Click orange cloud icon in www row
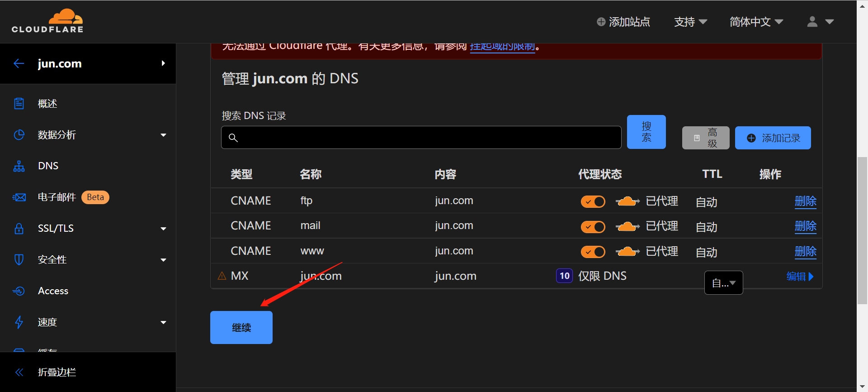This screenshot has height=392, width=868. coord(627,252)
